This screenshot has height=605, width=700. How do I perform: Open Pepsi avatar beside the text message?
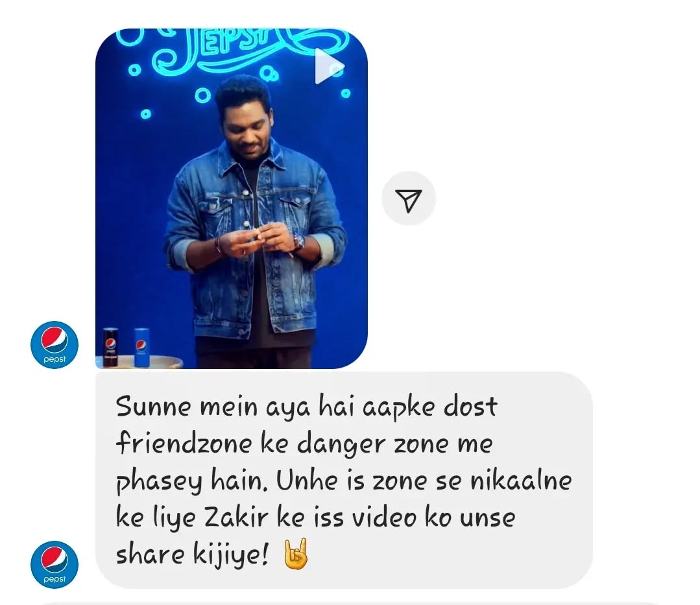[x=54, y=564]
